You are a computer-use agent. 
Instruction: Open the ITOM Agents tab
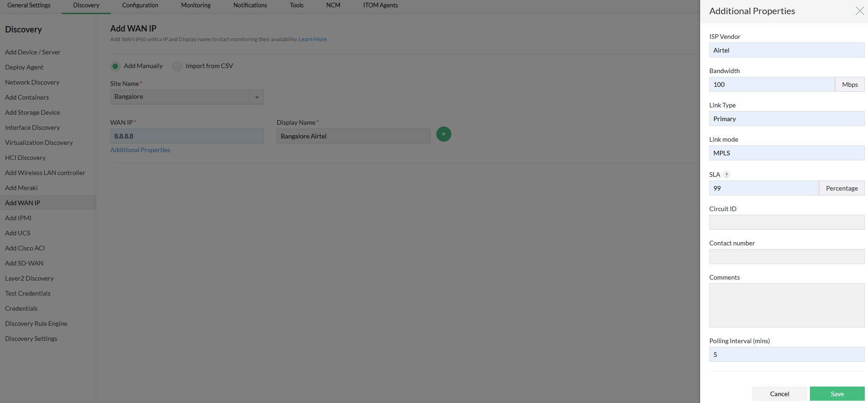coord(380,5)
